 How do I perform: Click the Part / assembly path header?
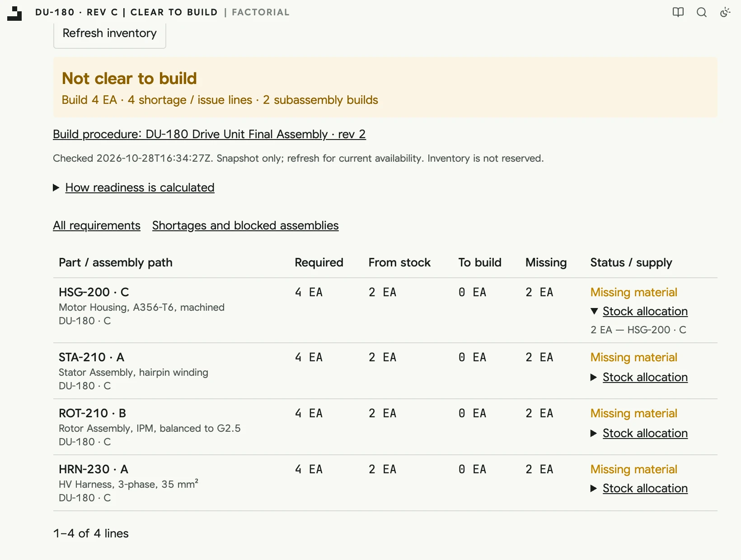tap(116, 262)
